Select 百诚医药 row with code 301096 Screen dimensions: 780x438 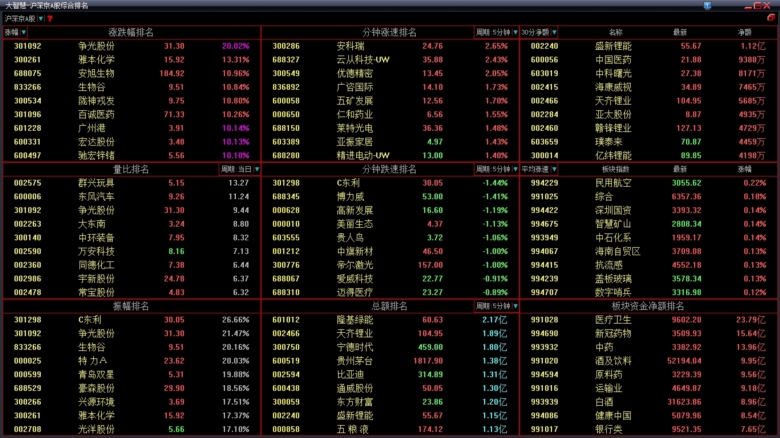pos(132,114)
